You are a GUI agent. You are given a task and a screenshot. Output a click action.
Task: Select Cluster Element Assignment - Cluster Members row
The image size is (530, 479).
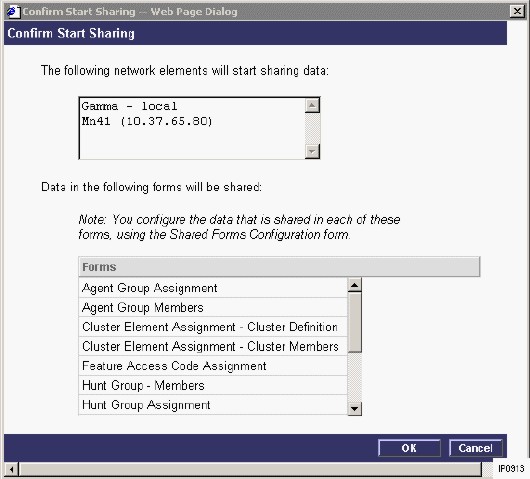[x=213, y=346]
